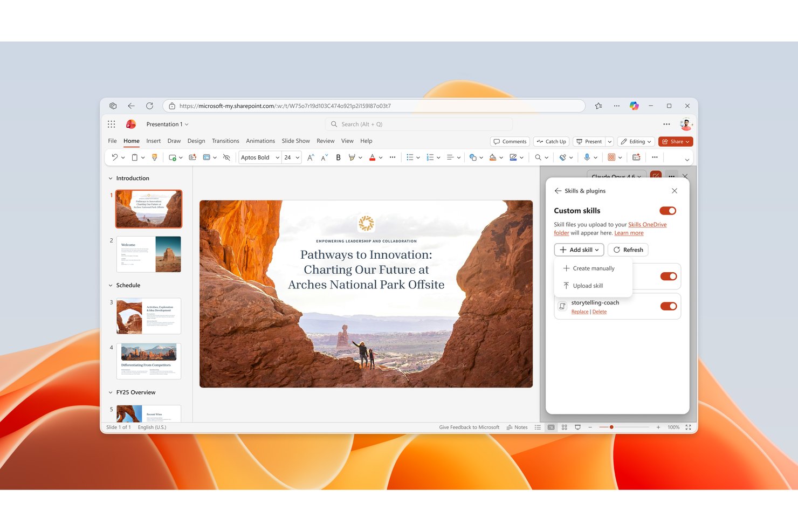Open the Transitions tab
Image resolution: width=798 pixels, height=532 pixels.
[225, 141]
